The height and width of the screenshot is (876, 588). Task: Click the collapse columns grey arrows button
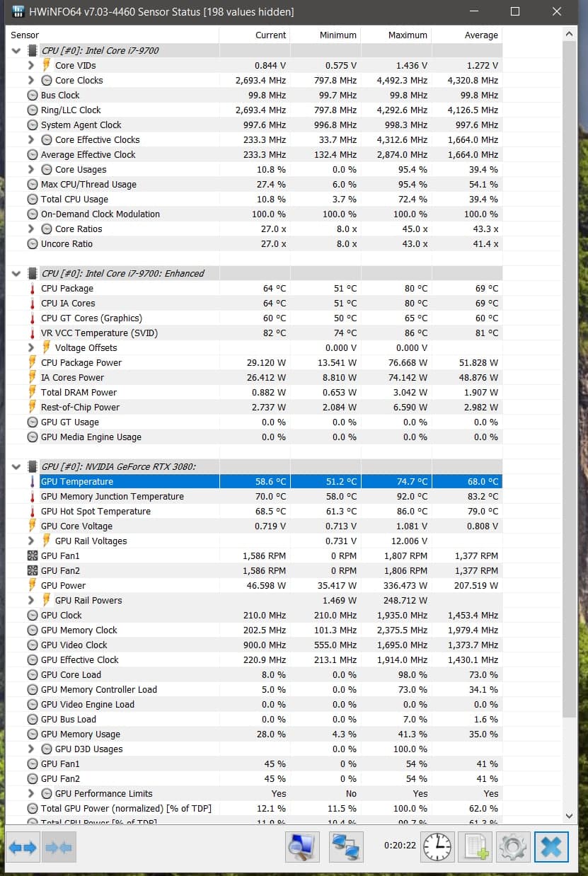coord(59,846)
